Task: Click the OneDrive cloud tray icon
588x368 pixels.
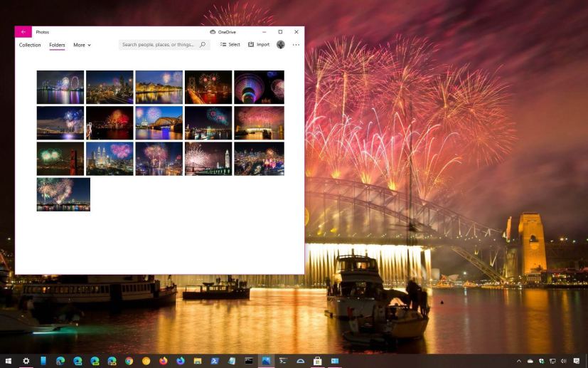Action: (x=530, y=362)
